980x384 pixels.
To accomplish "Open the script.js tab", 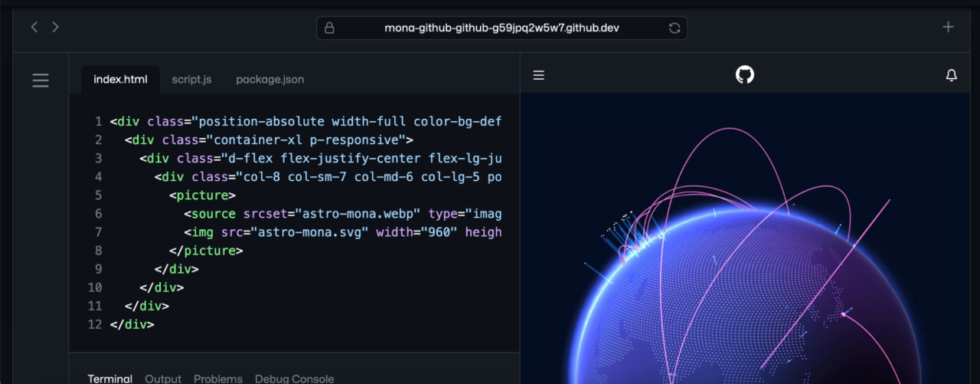I will pyautogui.click(x=191, y=79).
